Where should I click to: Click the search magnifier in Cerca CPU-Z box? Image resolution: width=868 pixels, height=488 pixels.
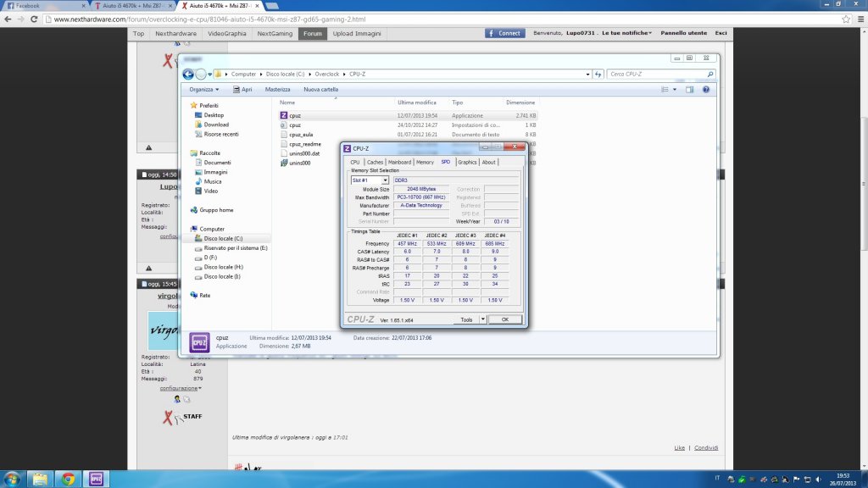click(710, 75)
